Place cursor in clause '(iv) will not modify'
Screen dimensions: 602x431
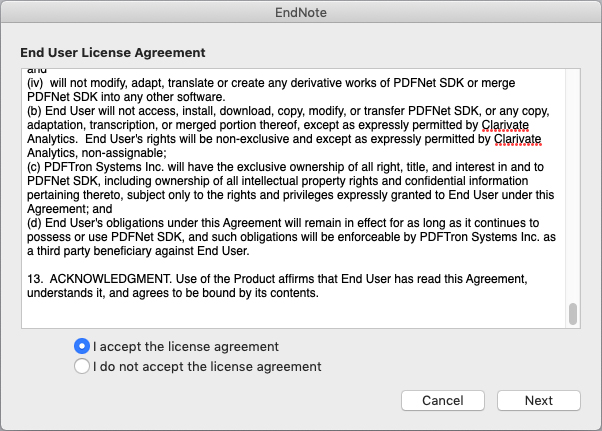[271, 90]
